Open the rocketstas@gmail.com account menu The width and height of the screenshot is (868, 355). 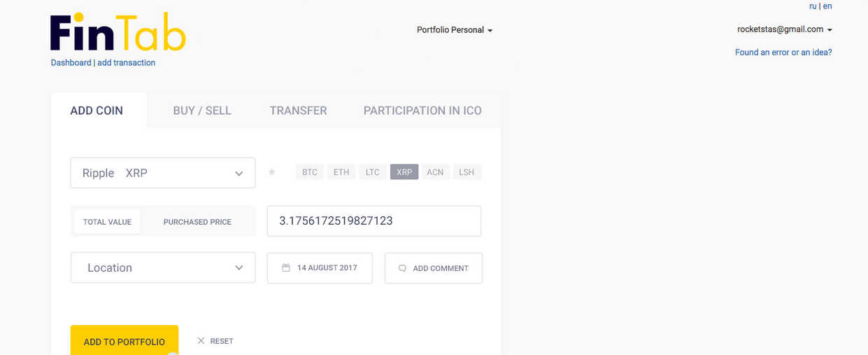pos(784,29)
